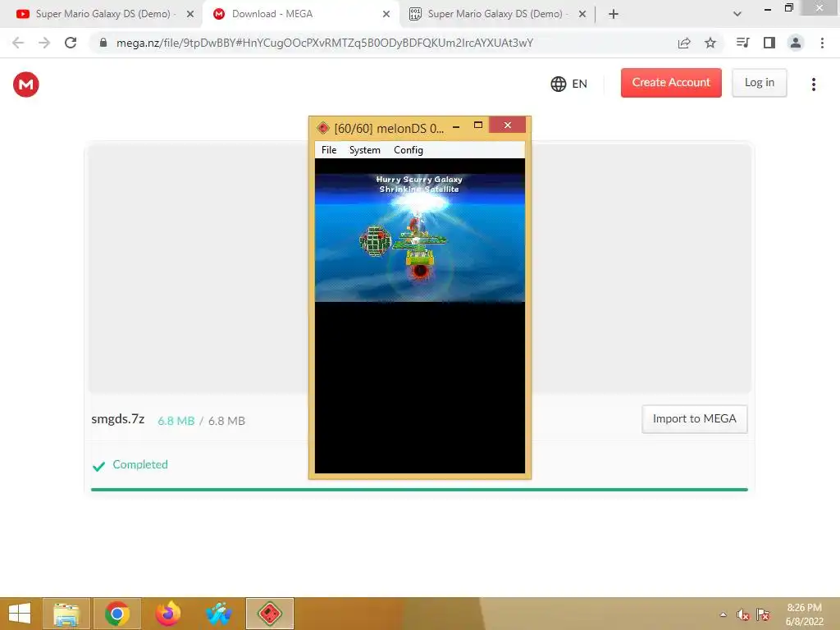
Task: Open the Chrome profile avatar
Action: [796, 43]
